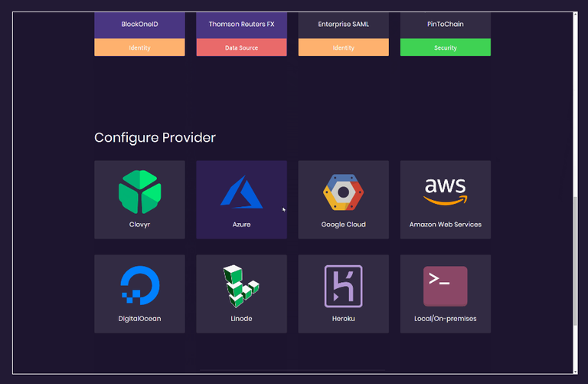Click the vertical scrollbar thumb
This screenshot has width=588, height=384.
575,261
